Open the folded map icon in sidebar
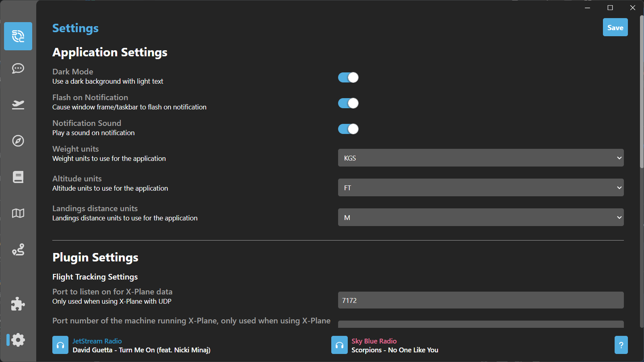Screen dimensions: 644x362 [x=18, y=213]
